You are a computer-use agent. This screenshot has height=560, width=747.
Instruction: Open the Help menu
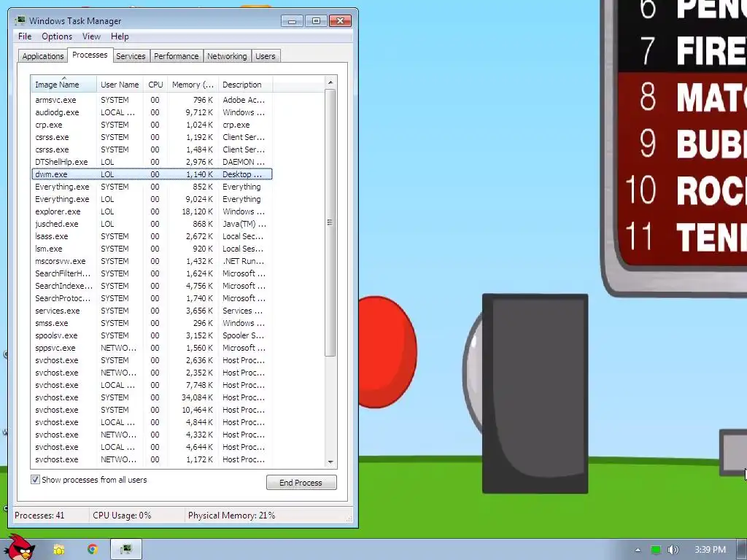point(120,36)
